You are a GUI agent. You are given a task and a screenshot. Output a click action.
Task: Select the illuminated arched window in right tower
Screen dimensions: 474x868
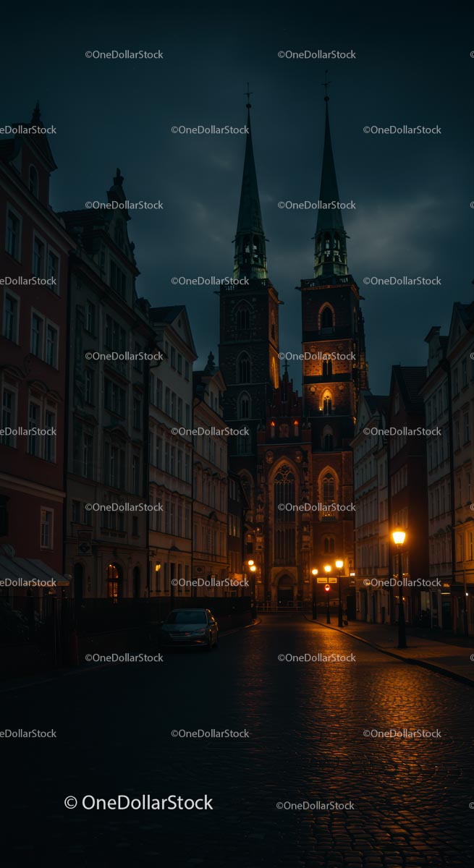327,401
